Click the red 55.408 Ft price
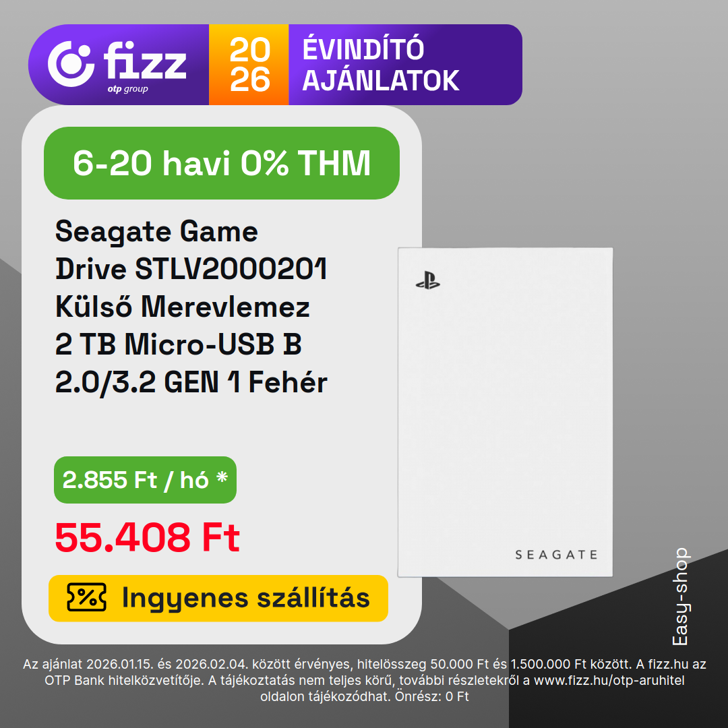This screenshot has height=728, width=728. coord(147,538)
